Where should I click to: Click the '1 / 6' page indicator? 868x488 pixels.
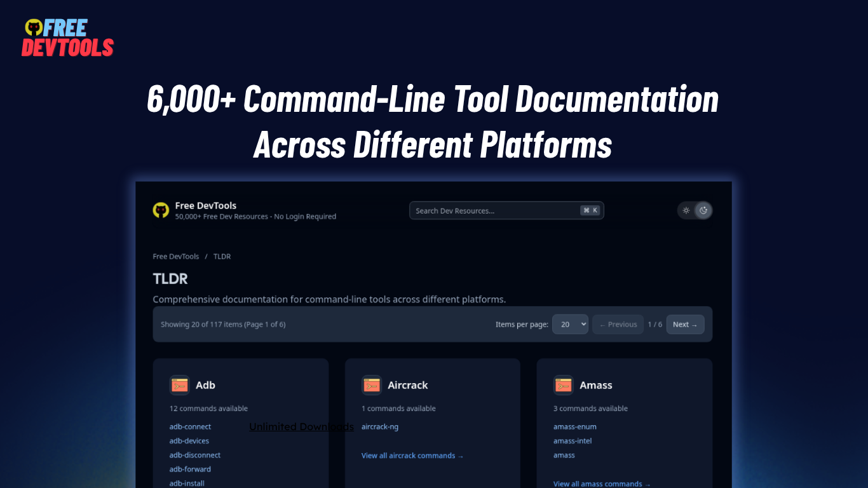655,324
